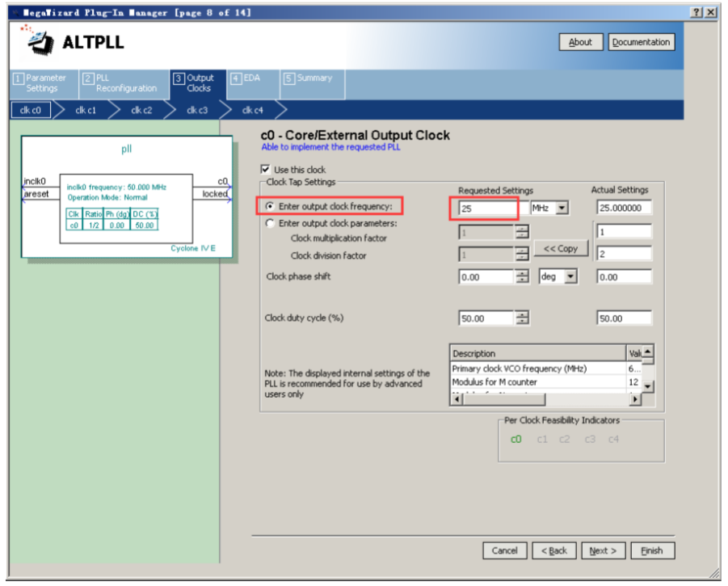This screenshot has height=586, width=728.
Task: Select Enter output clock frequency radio
Action: pyautogui.click(x=270, y=206)
